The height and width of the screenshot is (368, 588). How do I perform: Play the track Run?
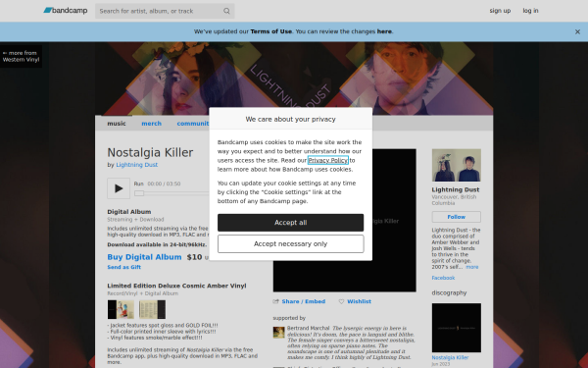[x=119, y=188]
